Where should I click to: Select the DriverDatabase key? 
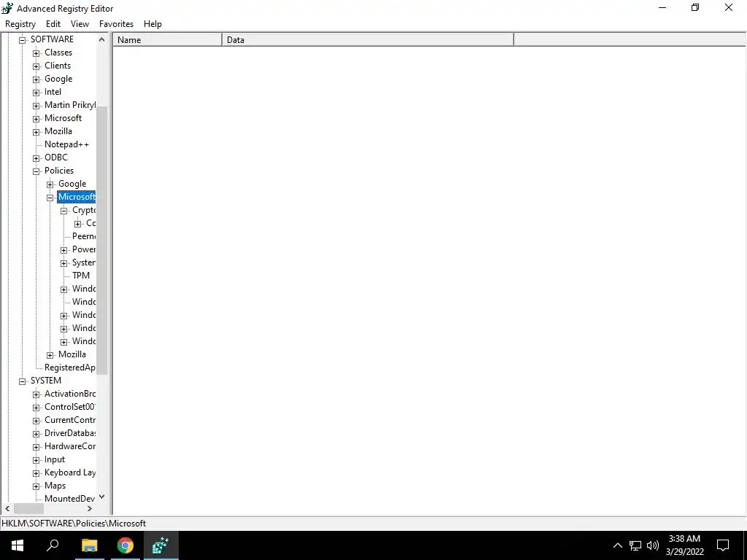click(x=70, y=433)
